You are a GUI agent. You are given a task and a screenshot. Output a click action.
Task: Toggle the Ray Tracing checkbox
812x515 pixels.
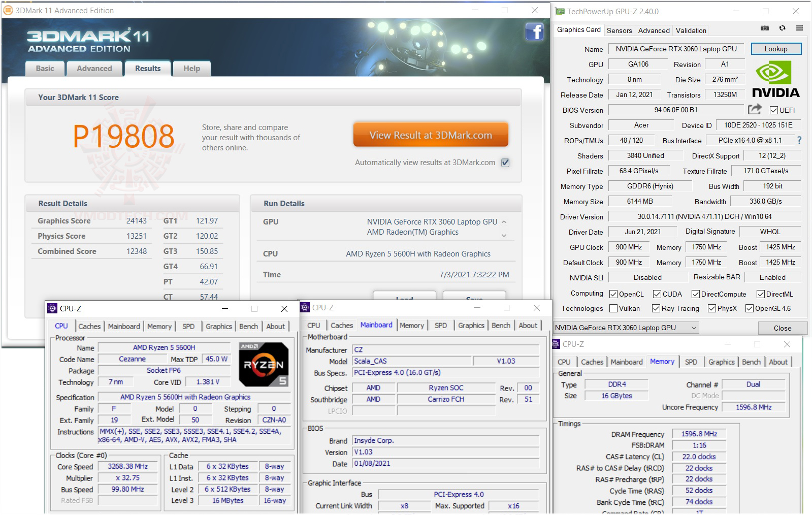point(656,308)
